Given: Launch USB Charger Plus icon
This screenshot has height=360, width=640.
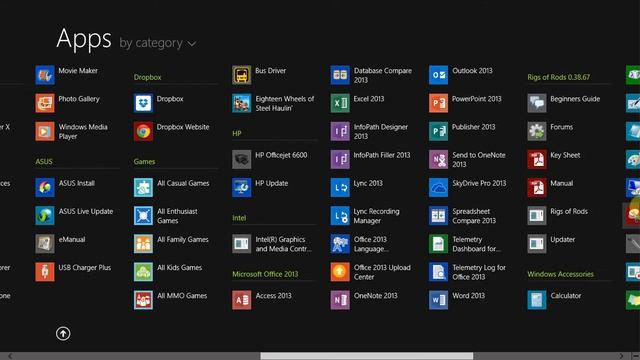Looking at the screenshot, I should (45, 272).
